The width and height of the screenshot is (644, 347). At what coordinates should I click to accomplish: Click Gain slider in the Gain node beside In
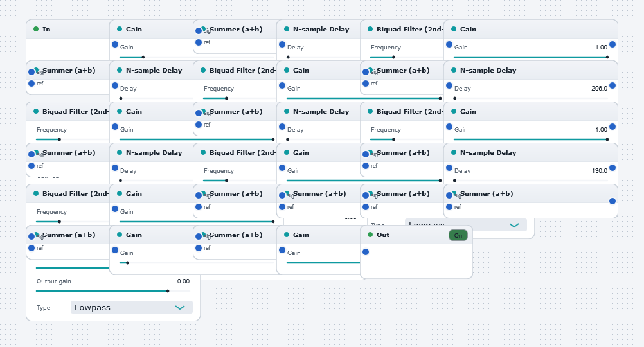point(156,57)
